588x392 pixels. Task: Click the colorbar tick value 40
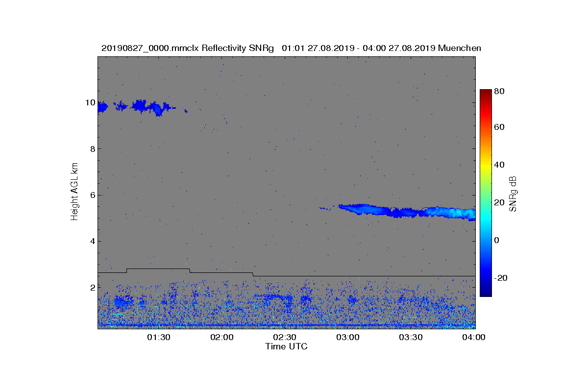[500, 165]
